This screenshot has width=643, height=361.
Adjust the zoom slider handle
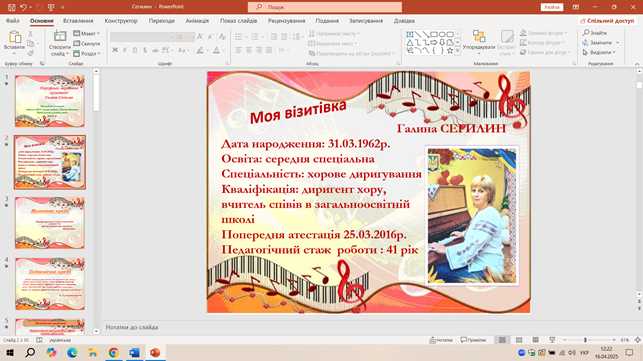(x=585, y=340)
